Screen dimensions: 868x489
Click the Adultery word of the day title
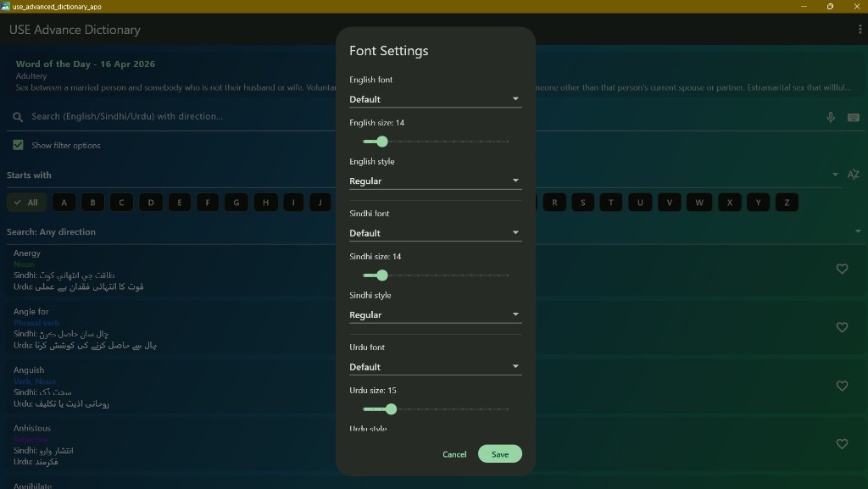(31, 76)
